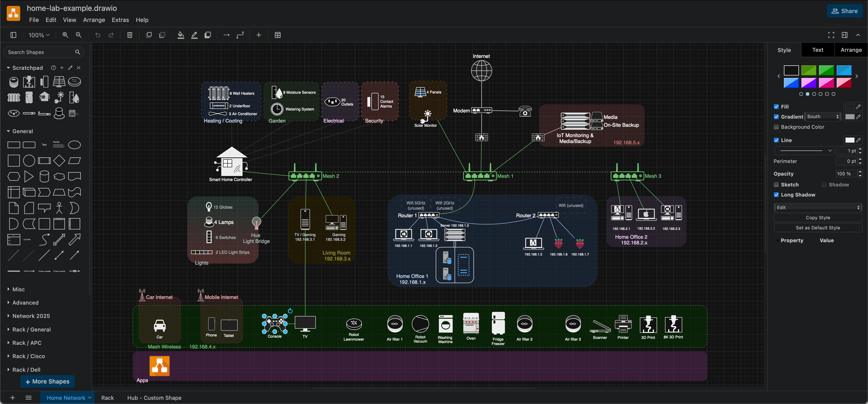Open the Extras menu

click(x=120, y=20)
